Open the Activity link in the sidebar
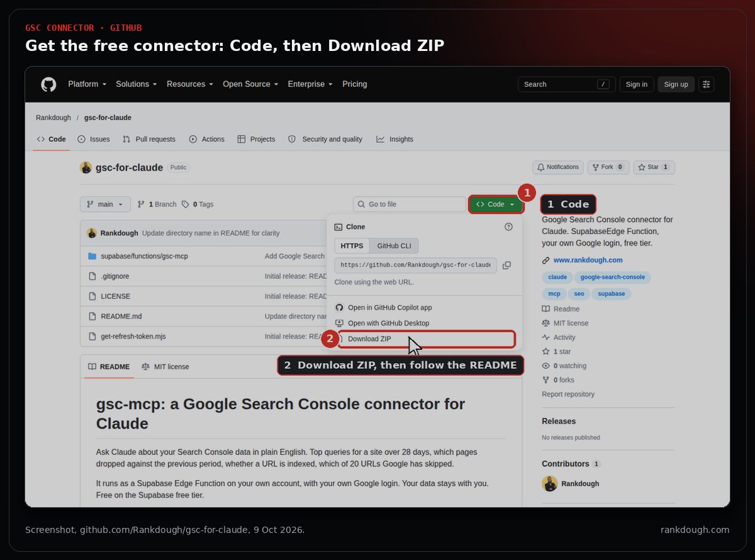The width and height of the screenshot is (755, 560). coord(559,338)
